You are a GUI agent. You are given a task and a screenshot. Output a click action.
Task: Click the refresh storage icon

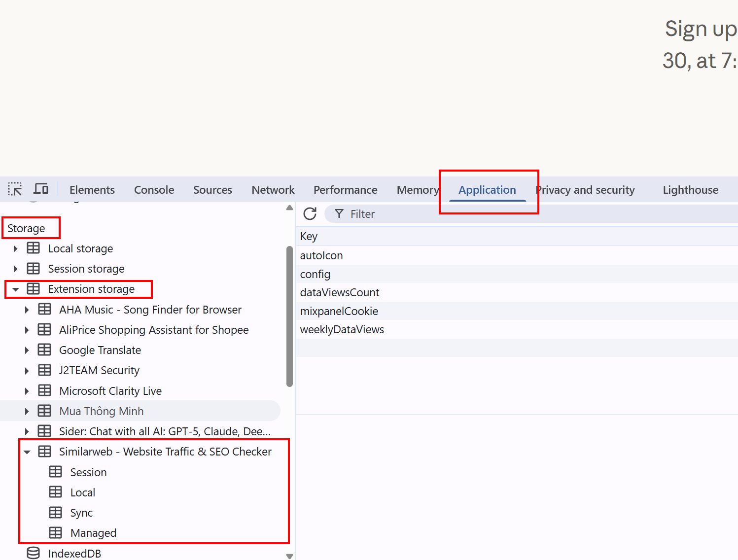click(x=310, y=214)
